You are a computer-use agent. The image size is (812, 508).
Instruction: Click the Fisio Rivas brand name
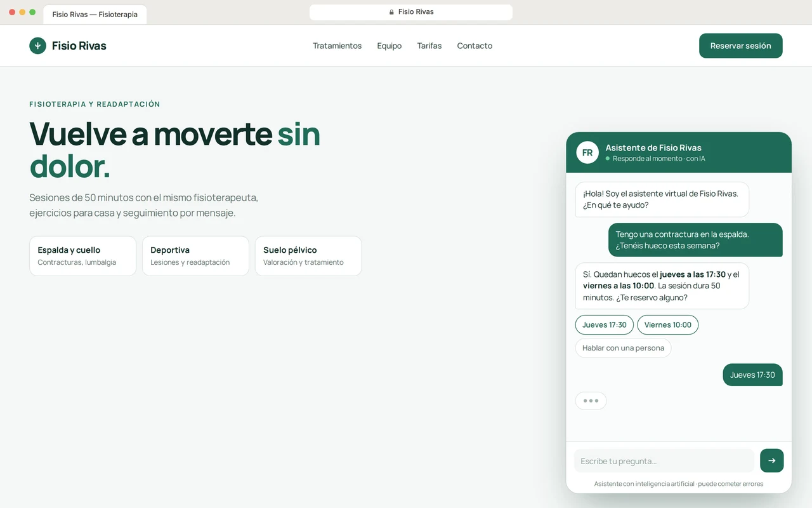click(79, 46)
